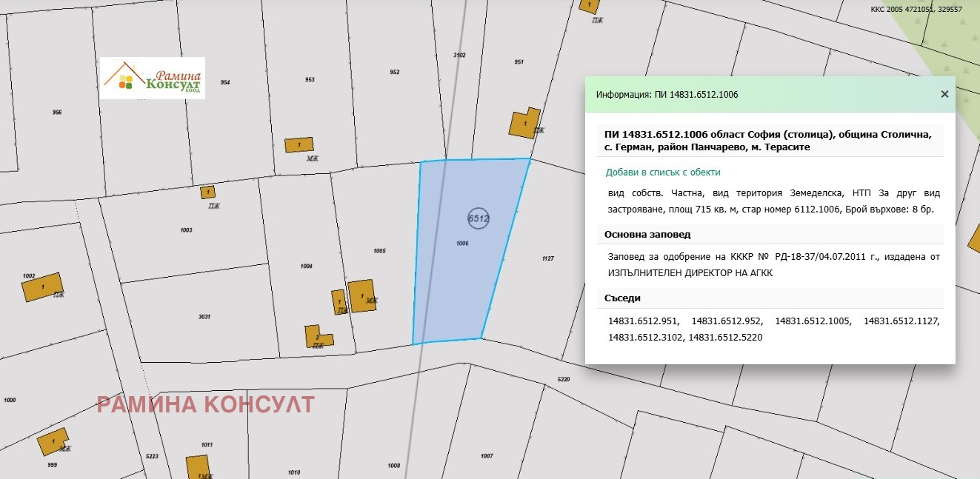Select the building below the 1011 label
The height and width of the screenshot is (479, 980).
click(200, 466)
